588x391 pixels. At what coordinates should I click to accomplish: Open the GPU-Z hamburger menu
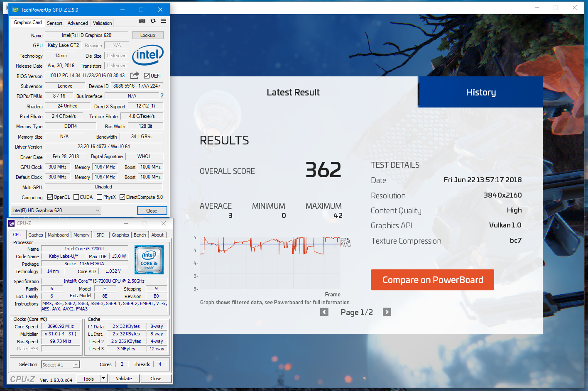click(x=164, y=21)
